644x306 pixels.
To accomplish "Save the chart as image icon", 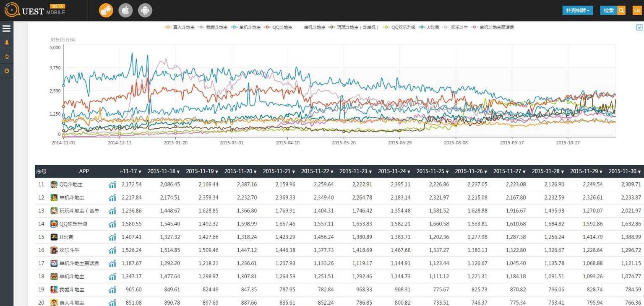I will [x=639, y=27].
